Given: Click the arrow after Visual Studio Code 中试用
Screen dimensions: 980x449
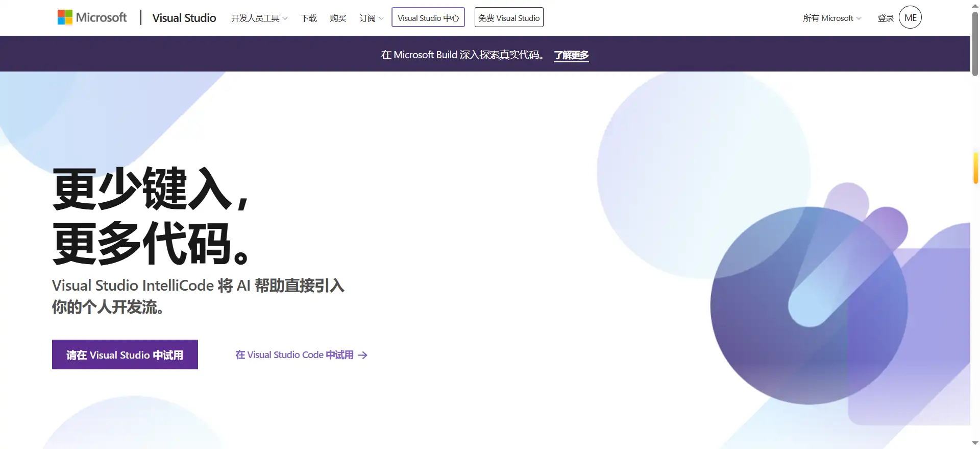Looking at the screenshot, I should pyautogui.click(x=363, y=355).
